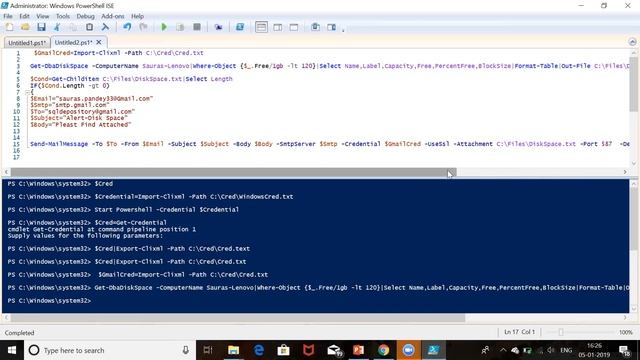
Task: Open the Debug menu
Action: coord(85,16)
